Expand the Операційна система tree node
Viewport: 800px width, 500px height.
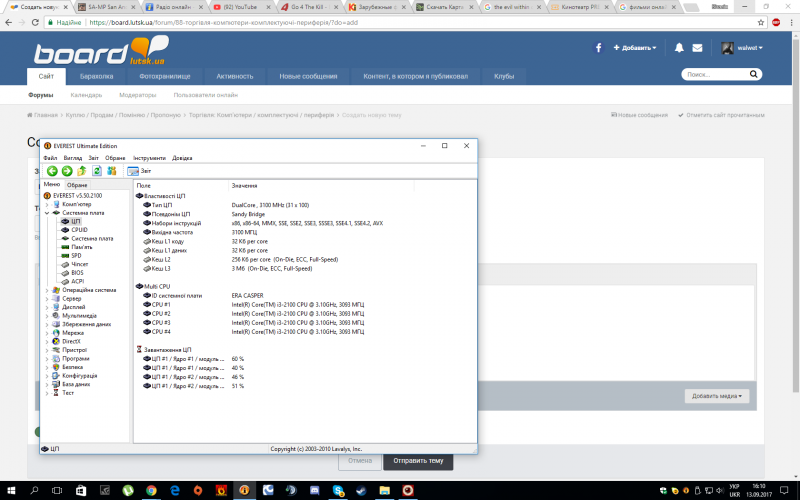coord(46,290)
